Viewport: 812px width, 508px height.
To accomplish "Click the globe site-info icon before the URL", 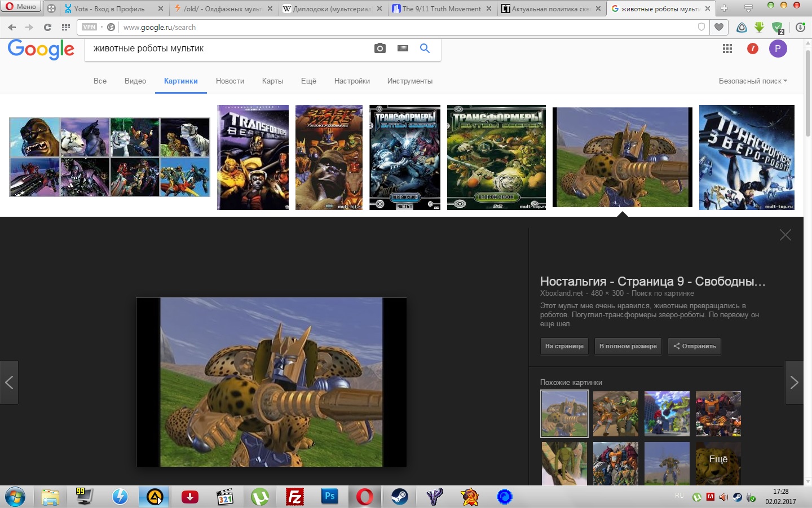I will 111,27.
